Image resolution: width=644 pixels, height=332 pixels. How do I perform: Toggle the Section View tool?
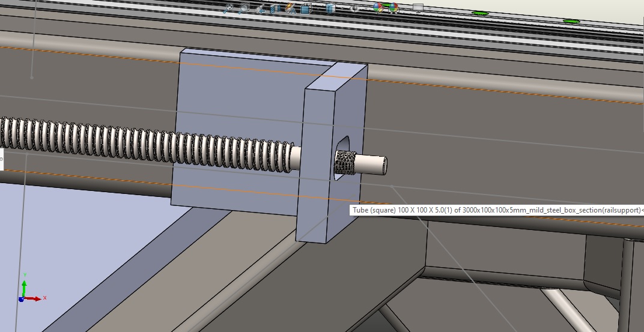coord(276,8)
